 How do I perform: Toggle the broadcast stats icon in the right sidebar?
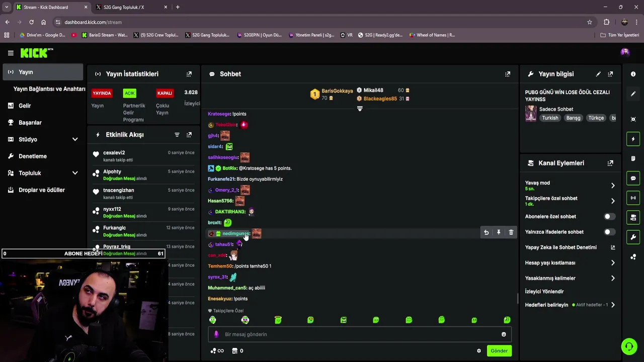[633, 198]
